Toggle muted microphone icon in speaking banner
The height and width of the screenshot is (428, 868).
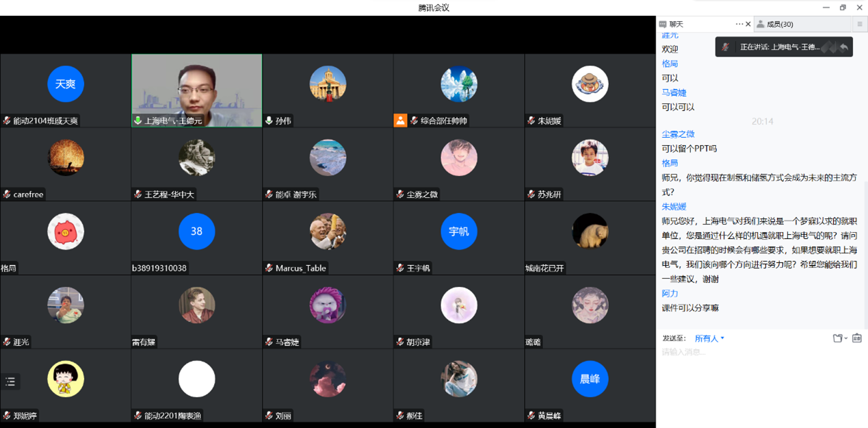[x=726, y=47]
